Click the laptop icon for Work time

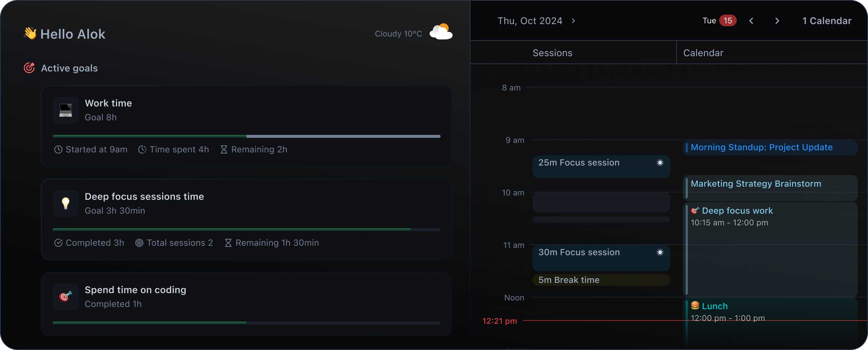point(66,110)
